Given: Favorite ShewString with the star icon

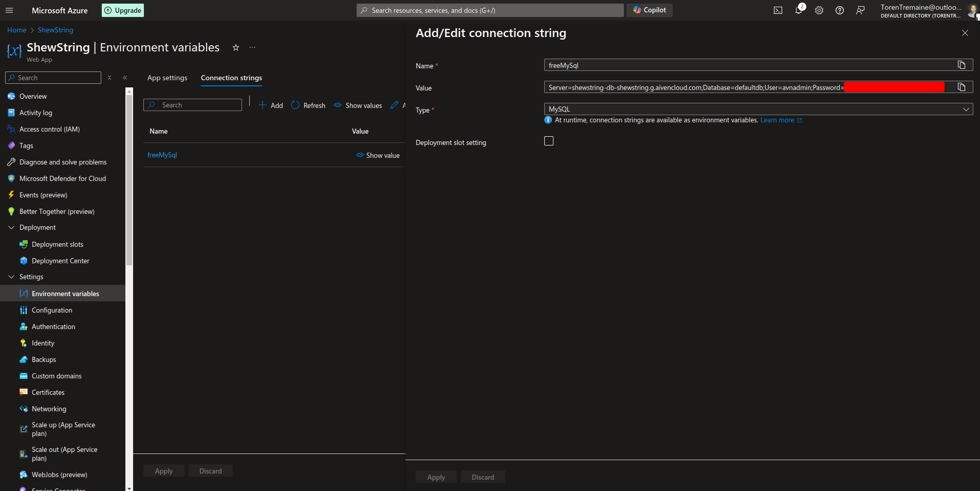Looking at the screenshot, I should (236, 47).
